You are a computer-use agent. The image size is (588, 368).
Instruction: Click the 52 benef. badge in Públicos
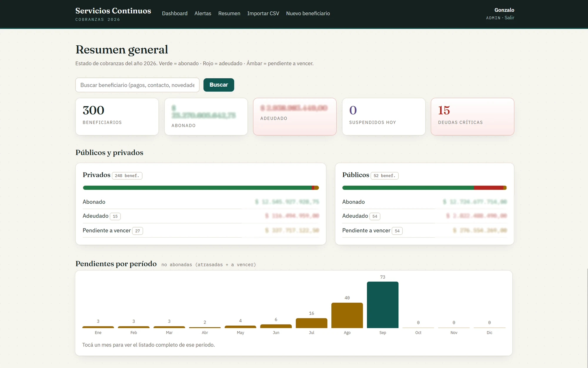[384, 176]
